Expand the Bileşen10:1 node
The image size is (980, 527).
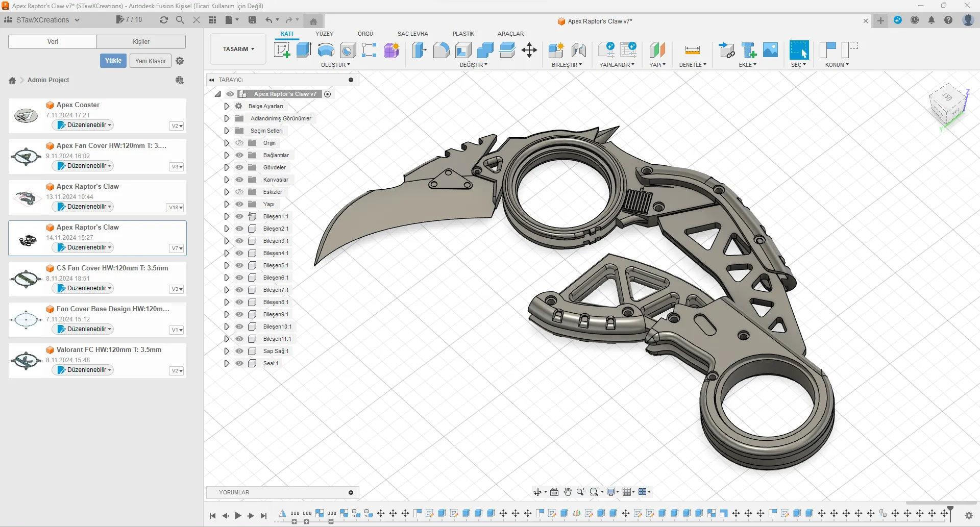coord(227,327)
